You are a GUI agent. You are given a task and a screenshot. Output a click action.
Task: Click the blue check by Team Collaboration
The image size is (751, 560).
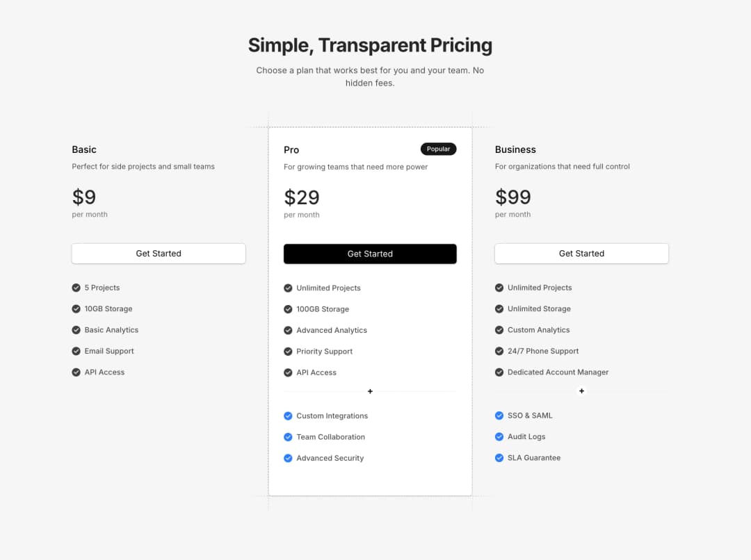[x=287, y=436]
